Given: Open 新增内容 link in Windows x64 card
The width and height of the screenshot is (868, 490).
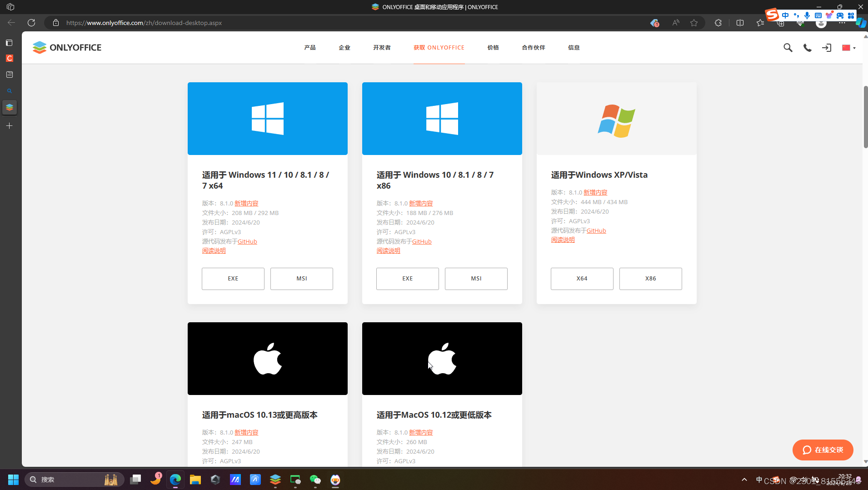Looking at the screenshot, I should (246, 203).
